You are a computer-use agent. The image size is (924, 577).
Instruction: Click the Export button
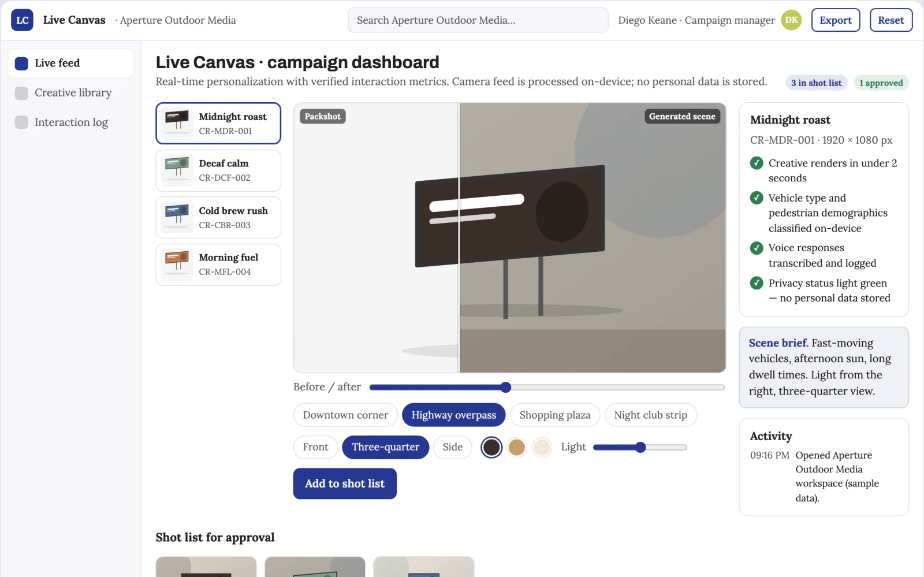tap(836, 20)
